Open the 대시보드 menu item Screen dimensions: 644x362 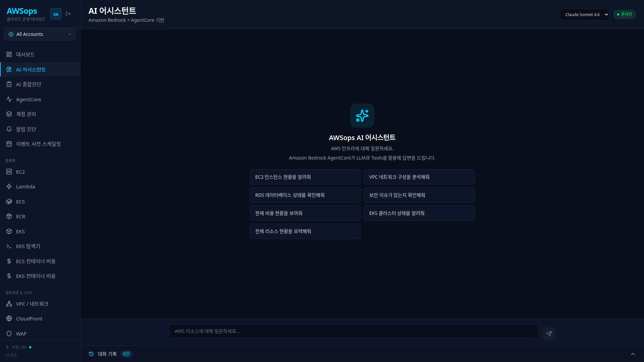pyautogui.click(x=40, y=54)
